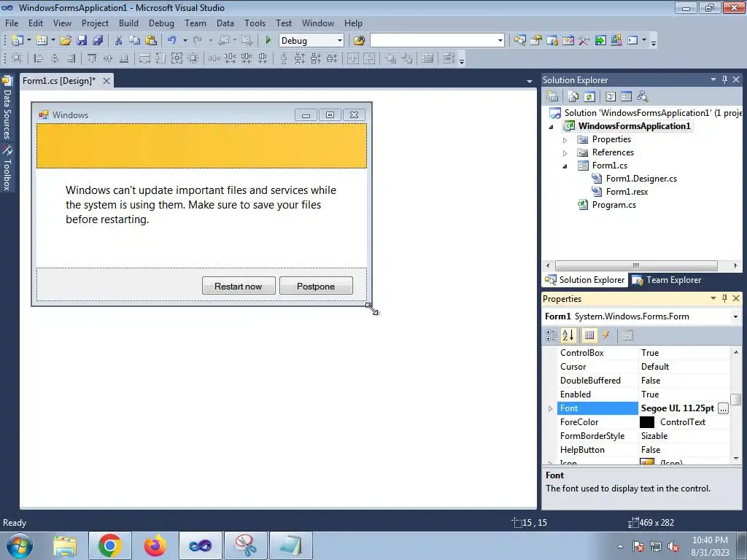This screenshot has height=560, width=747.
Task: Switch Properties grid to Categorized view
Action: pos(551,335)
